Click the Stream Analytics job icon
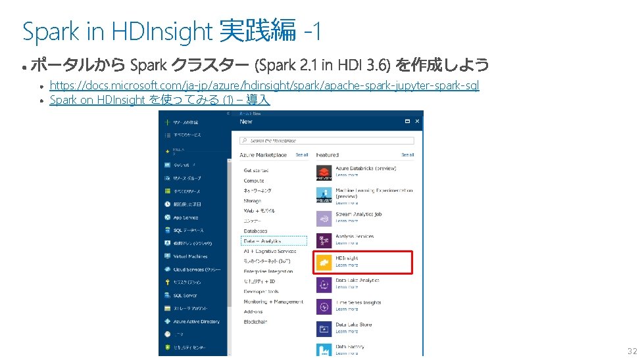The image size is (644, 362). pyautogui.click(x=324, y=219)
